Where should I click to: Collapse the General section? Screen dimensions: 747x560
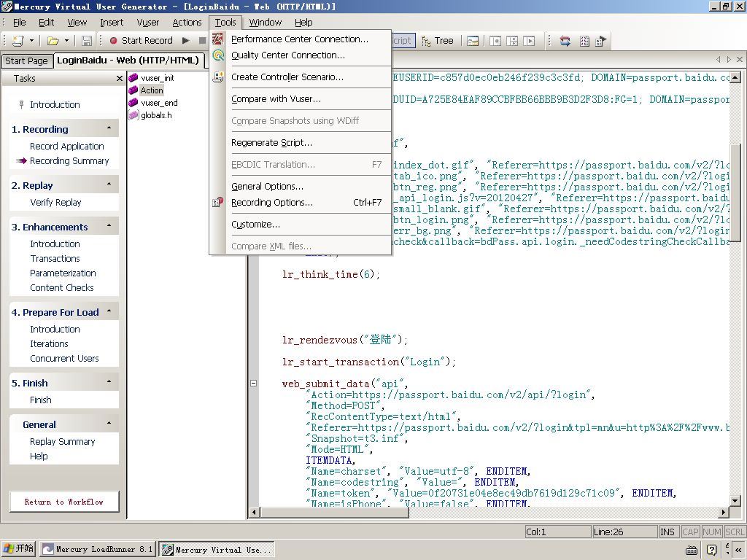(109, 424)
